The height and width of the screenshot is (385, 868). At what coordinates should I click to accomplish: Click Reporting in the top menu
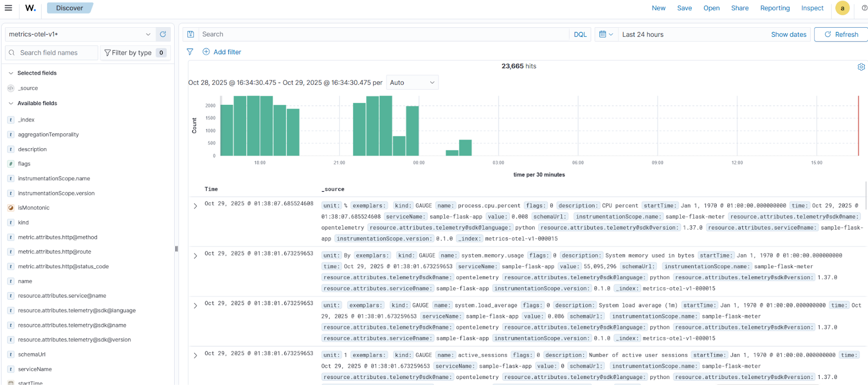tap(775, 8)
